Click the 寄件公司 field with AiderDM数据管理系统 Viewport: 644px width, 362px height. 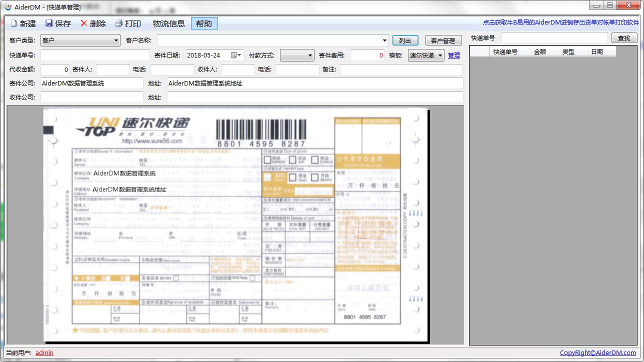[x=92, y=83]
